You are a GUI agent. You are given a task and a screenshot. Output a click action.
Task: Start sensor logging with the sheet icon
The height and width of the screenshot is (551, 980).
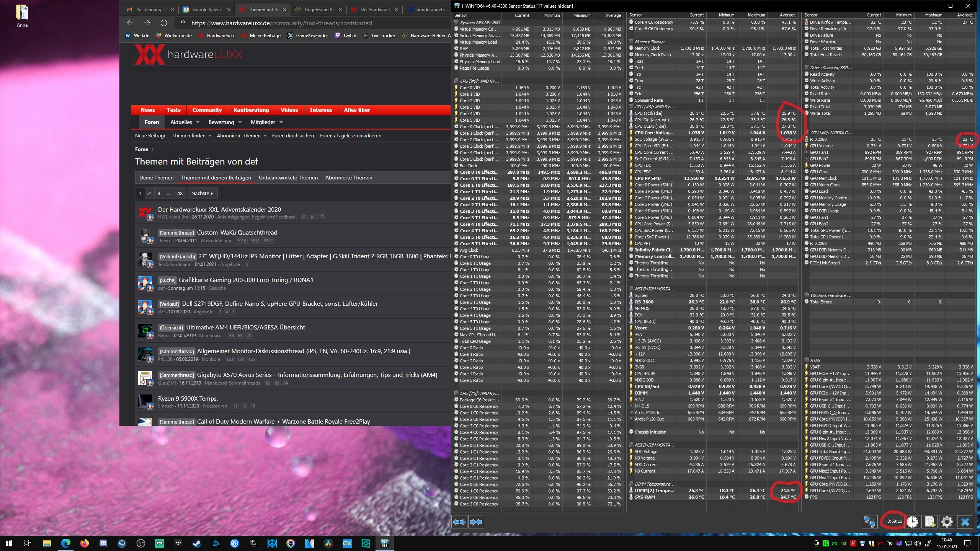pyautogui.click(x=929, y=522)
